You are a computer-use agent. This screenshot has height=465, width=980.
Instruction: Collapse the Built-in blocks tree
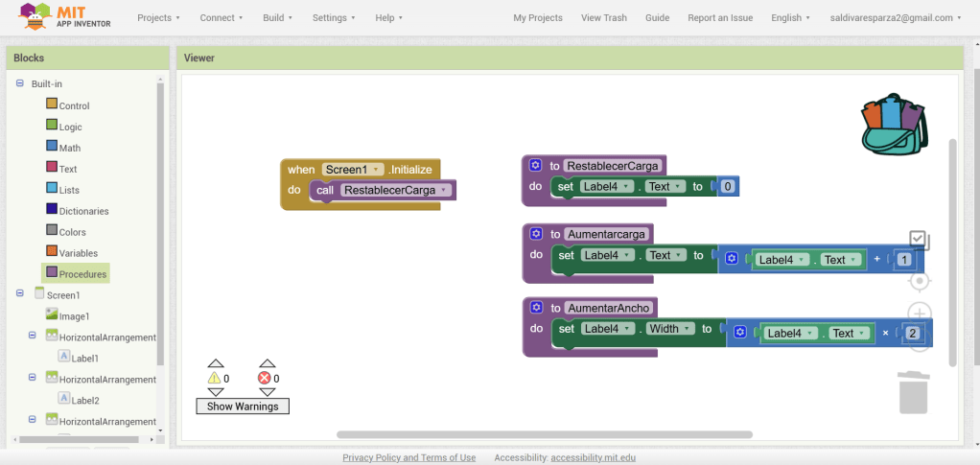[20, 84]
